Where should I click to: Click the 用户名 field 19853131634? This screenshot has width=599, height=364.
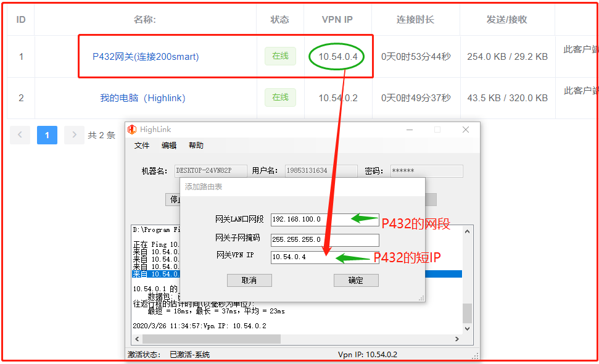coord(321,171)
